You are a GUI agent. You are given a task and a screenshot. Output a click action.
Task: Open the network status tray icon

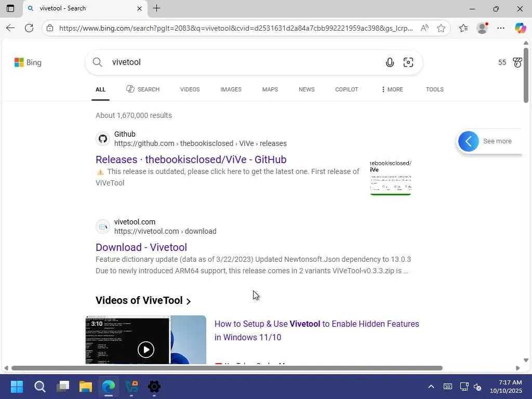point(464,387)
